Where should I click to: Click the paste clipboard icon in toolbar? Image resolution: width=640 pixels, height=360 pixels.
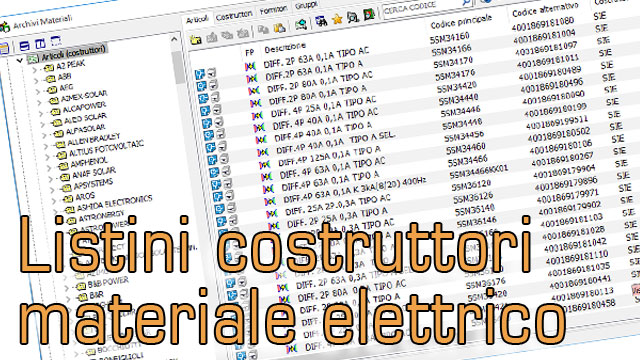coord(280,27)
